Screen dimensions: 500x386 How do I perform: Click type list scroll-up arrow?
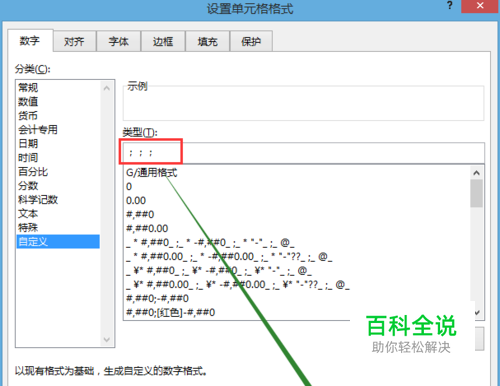pyautogui.click(x=477, y=173)
